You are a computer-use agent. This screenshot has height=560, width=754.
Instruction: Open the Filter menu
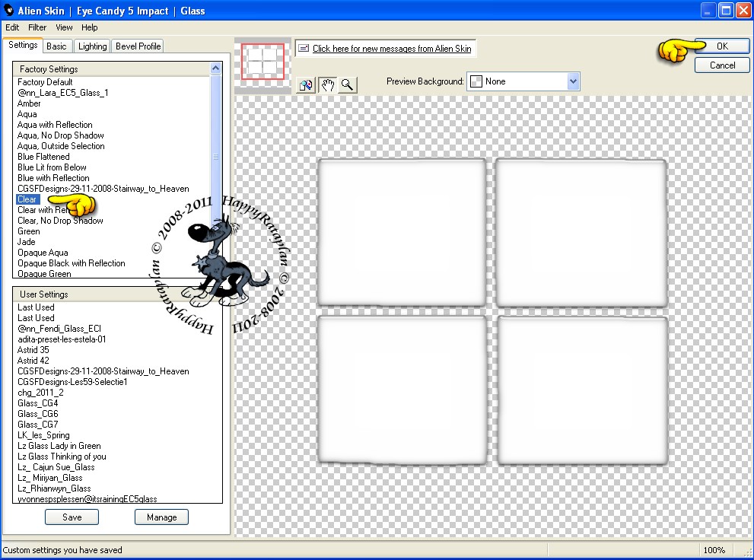37,27
